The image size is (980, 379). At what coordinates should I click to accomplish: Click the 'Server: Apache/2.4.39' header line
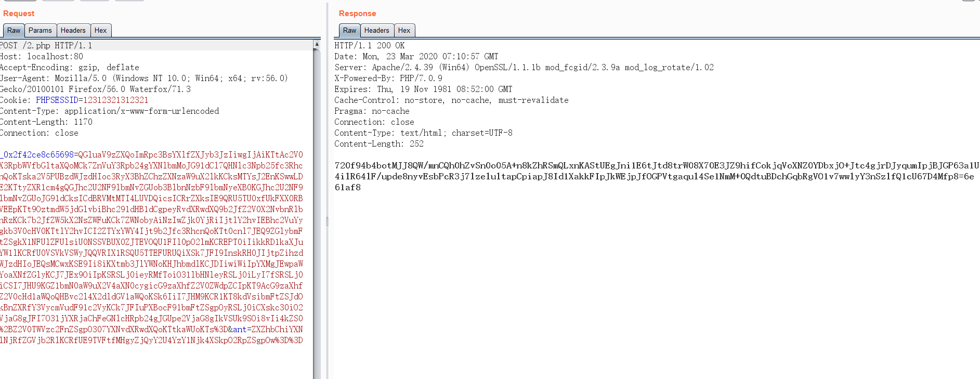coord(524,68)
